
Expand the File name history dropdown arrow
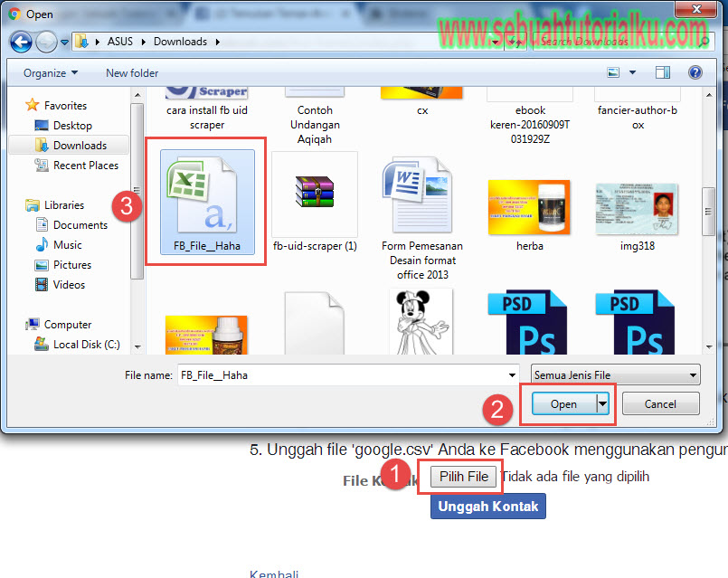point(512,375)
